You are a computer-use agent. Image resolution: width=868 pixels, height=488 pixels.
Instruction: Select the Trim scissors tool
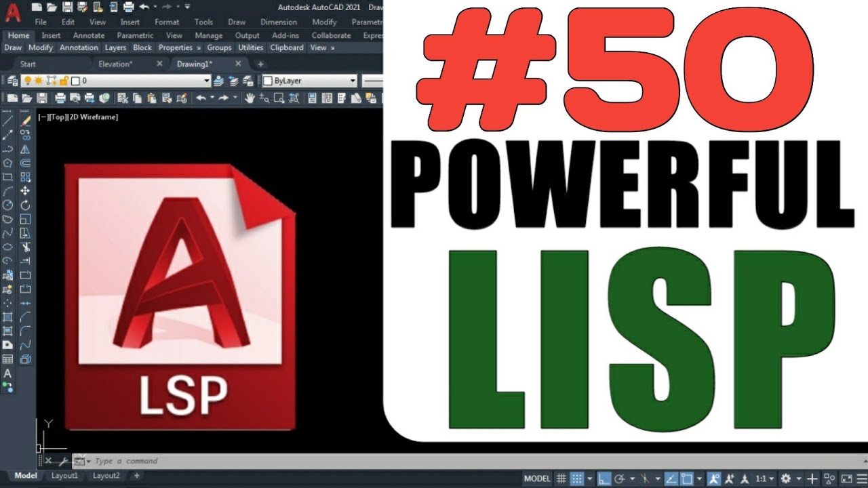coord(25,247)
